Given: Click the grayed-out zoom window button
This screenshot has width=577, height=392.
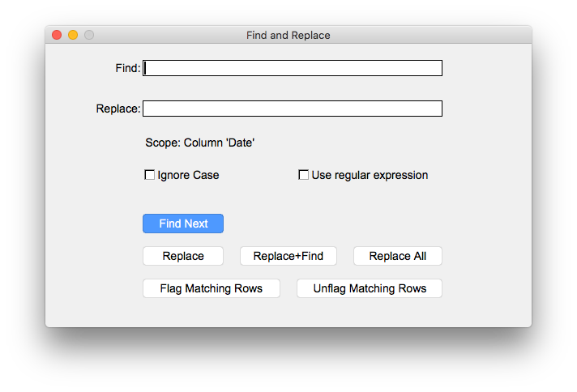Looking at the screenshot, I should click(x=89, y=35).
